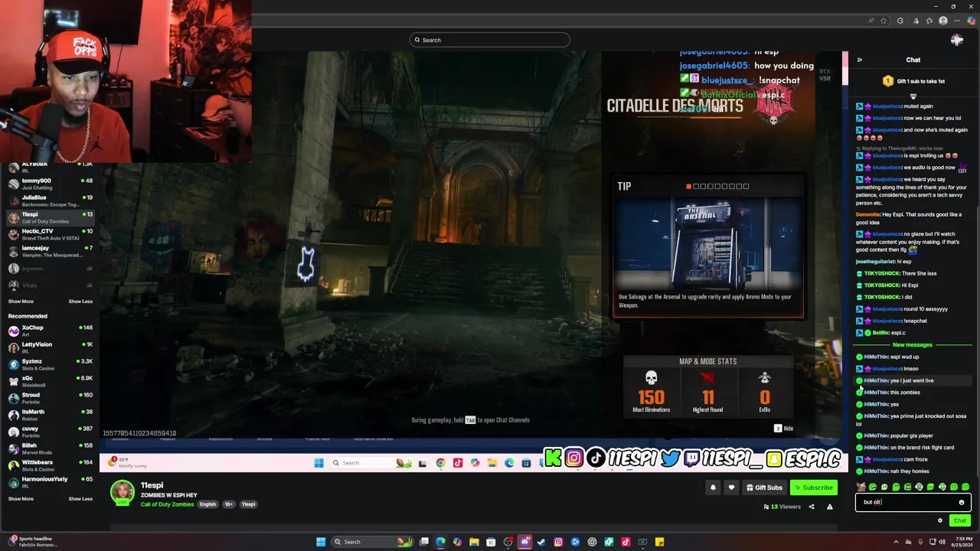
Task: Open the Windows Start menu
Action: click(x=321, y=542)
